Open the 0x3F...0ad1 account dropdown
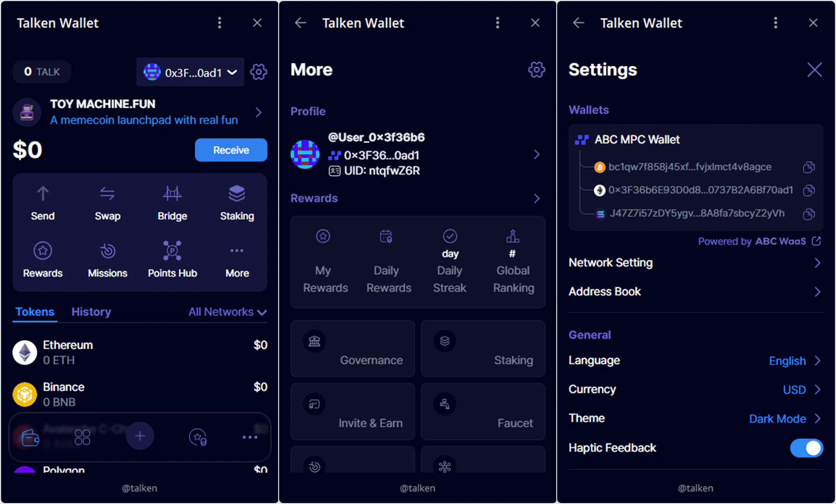This screenshot has width=836, height=504. coord(190,72)
